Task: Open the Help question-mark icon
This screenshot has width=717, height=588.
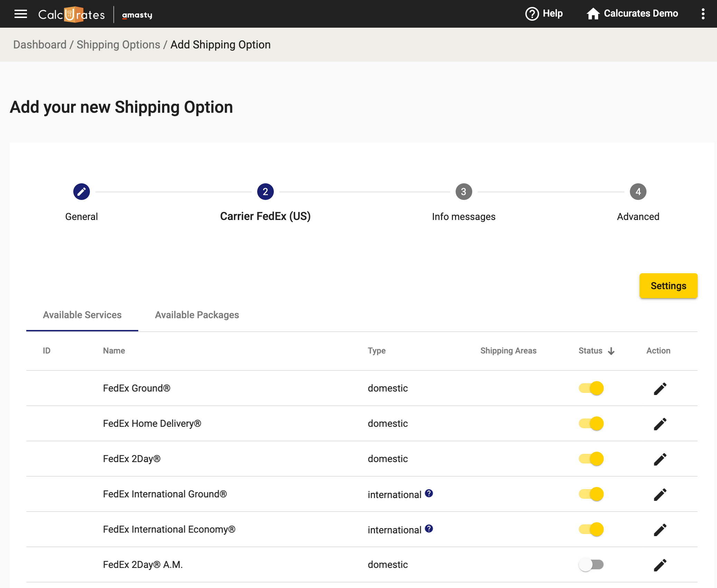Action: coord(532,14)
